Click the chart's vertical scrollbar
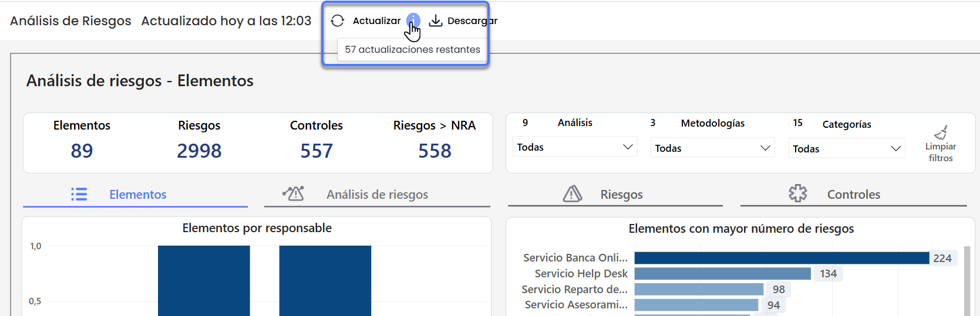Screen dimensions: 980x316 [967, 281]
